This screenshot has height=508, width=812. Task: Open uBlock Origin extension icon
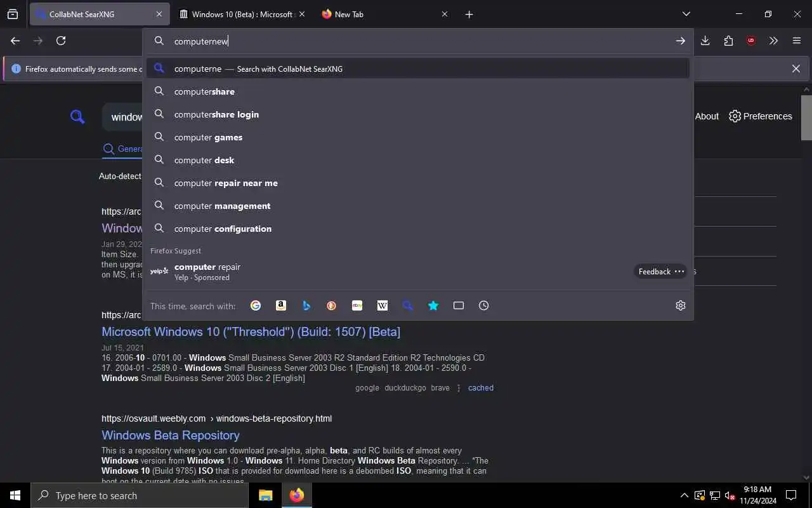(x=751, y=41)
